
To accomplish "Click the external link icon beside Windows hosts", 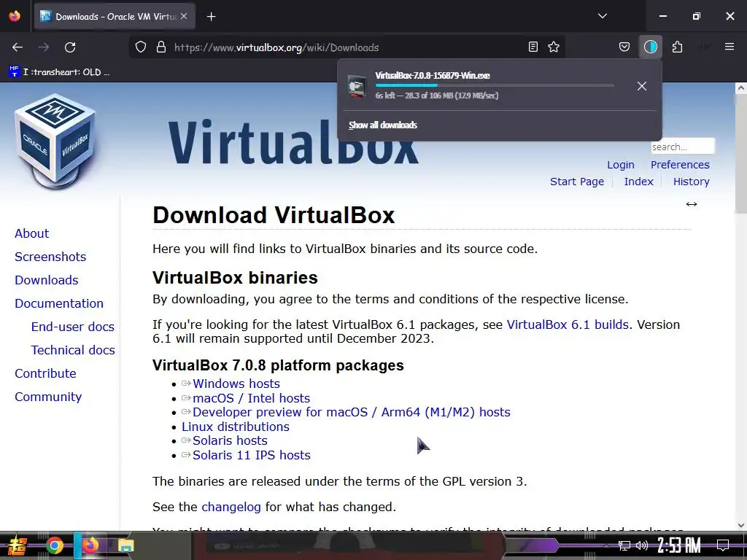I will [x=186, y=384].
